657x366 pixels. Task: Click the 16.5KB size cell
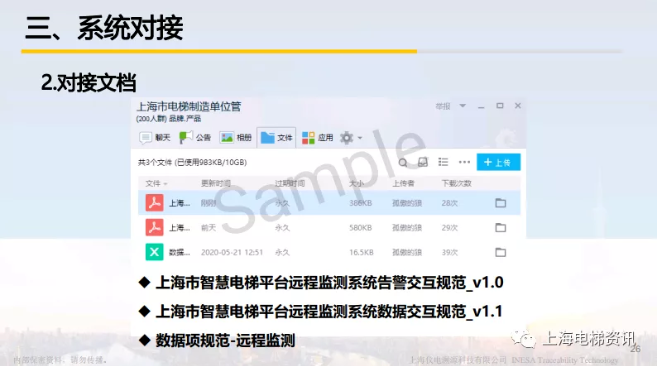361,252
